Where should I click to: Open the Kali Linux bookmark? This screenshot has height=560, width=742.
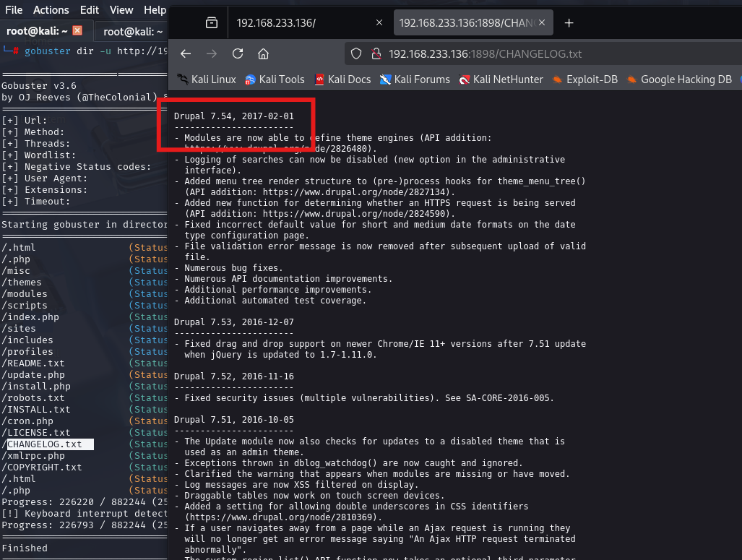click(207, 79)
